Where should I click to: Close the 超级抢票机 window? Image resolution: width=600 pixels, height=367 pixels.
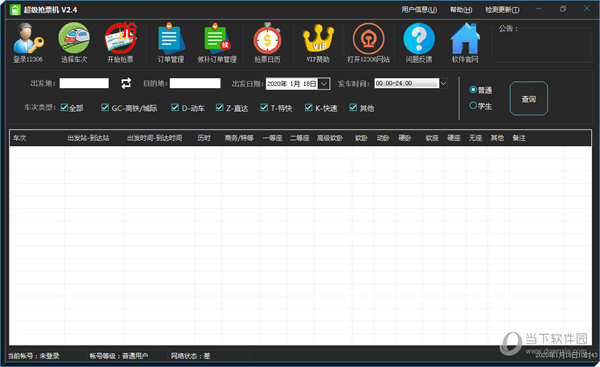(587, 8)
